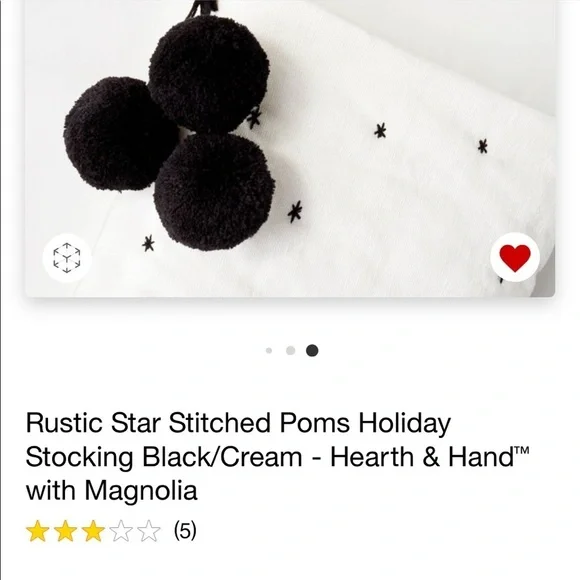Tap the stitched star at photo's right edge
The height and width of the screenshot is (580, 580).
click(x=482, y=146)
